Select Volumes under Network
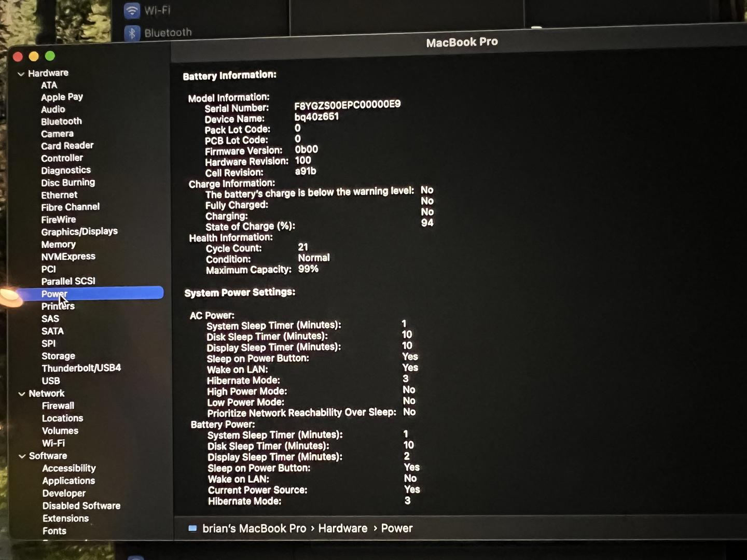Viewport: 747px width, 560px height. (x=60, y=431)
